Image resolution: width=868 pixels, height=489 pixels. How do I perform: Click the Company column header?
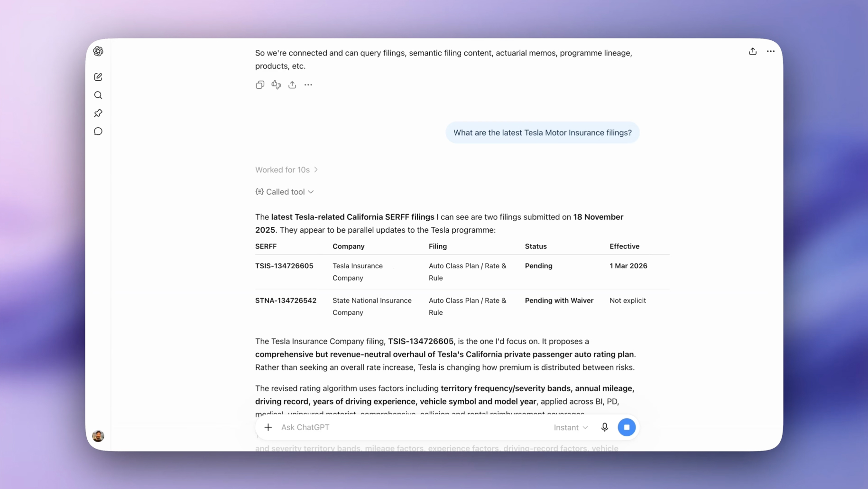click(349, 246)
